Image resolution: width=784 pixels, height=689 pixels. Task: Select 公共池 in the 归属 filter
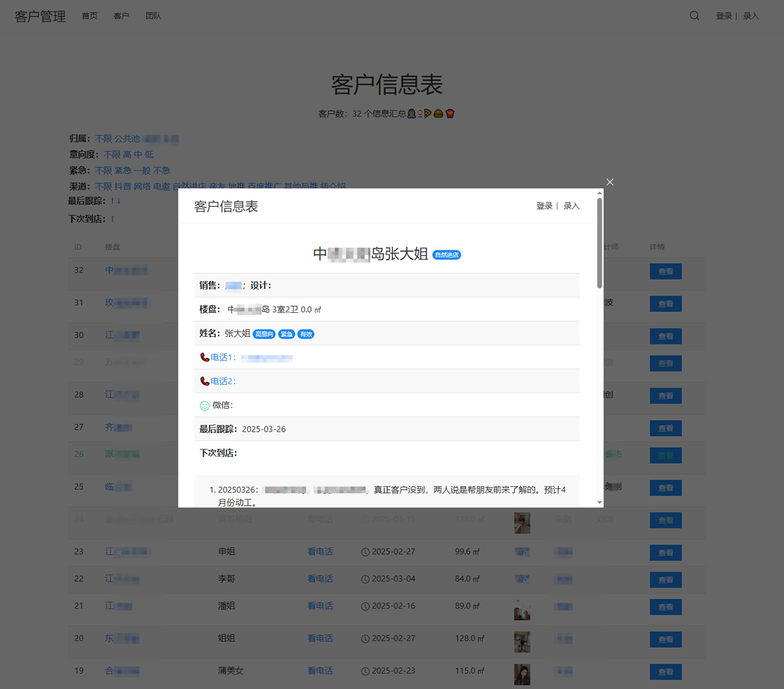(127, 139)
